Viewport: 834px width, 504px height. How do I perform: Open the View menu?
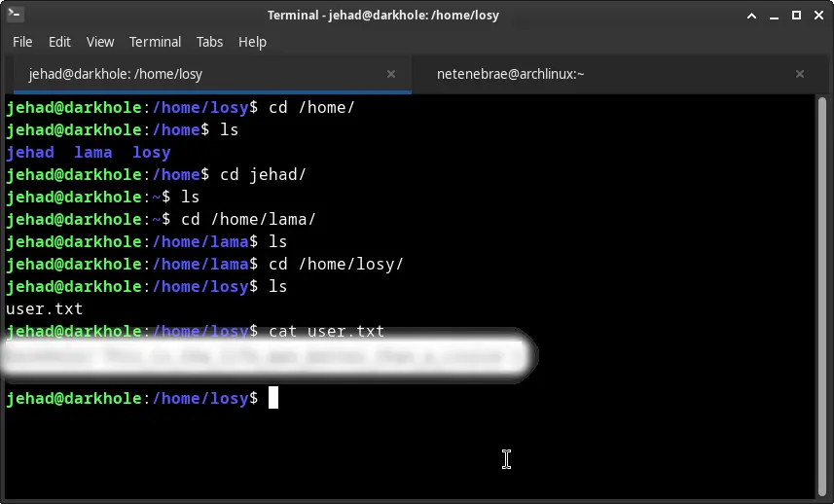[x=100, y=42]
